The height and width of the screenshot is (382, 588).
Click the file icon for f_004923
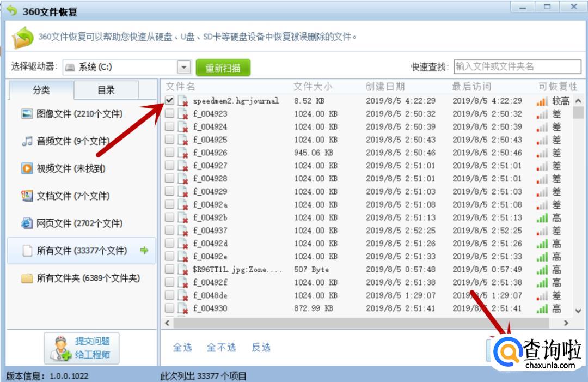[183, 114]
